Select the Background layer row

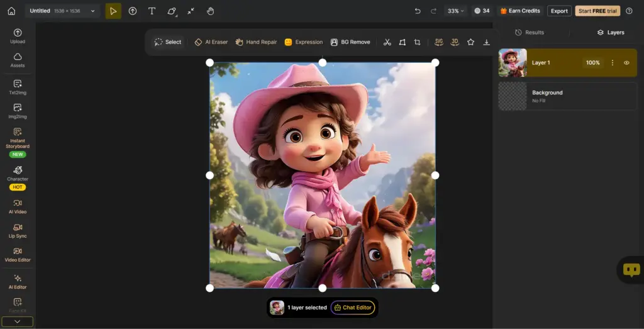pyautogui.click(x=567, y=96)
